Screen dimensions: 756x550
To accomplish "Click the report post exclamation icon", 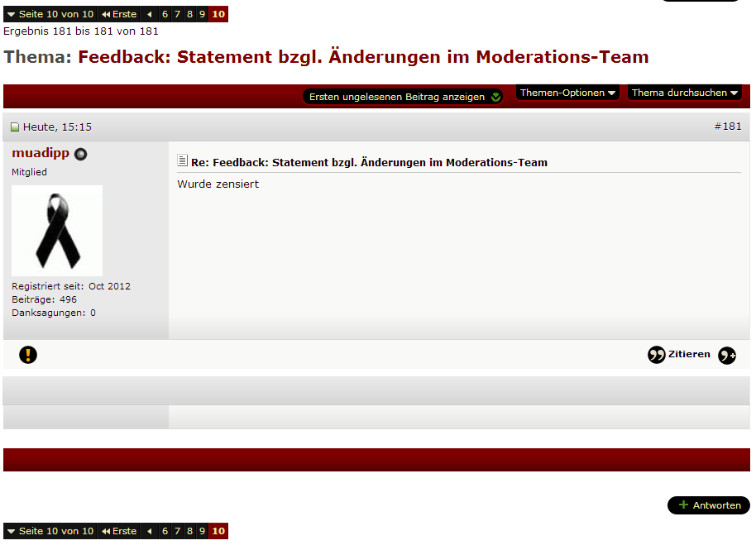I will tap(28, 355).
